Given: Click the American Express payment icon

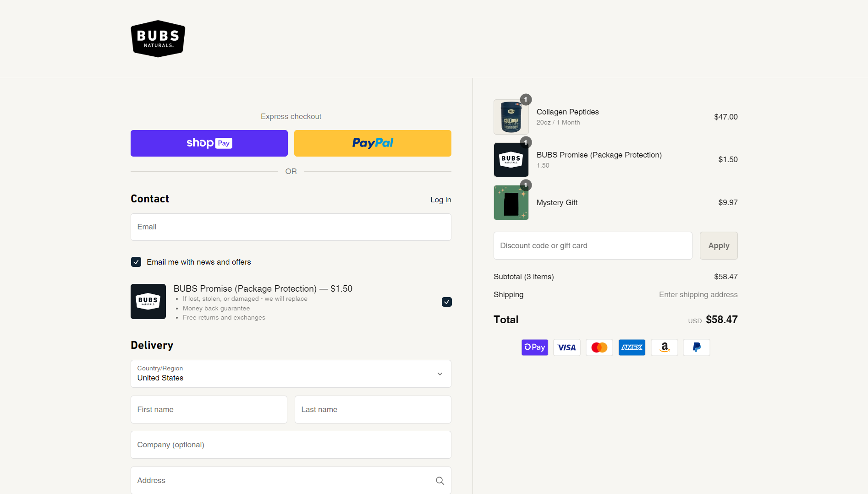Looking at the screenshot, I should pos(632,347).
